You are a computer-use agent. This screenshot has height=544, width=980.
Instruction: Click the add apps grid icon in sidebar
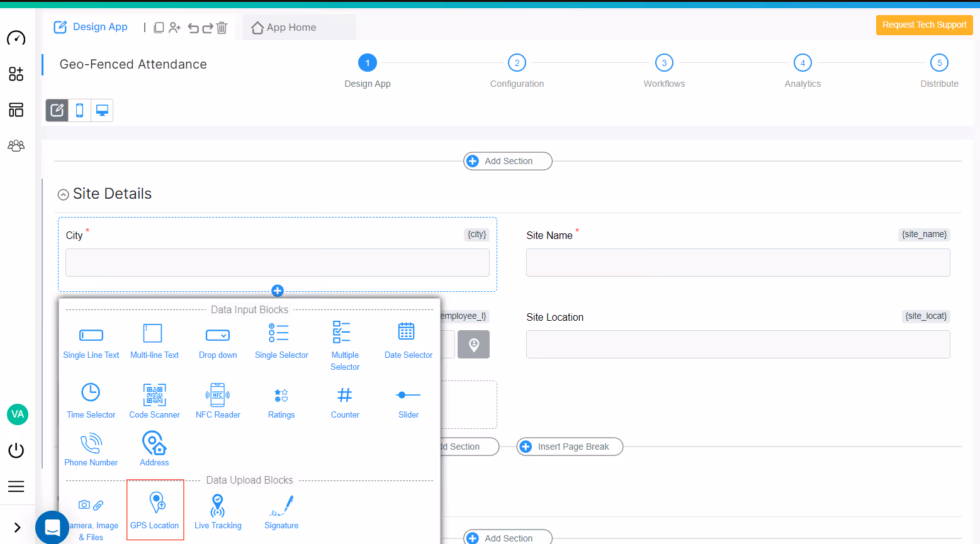pyautogui.click(x=16, y=74)
